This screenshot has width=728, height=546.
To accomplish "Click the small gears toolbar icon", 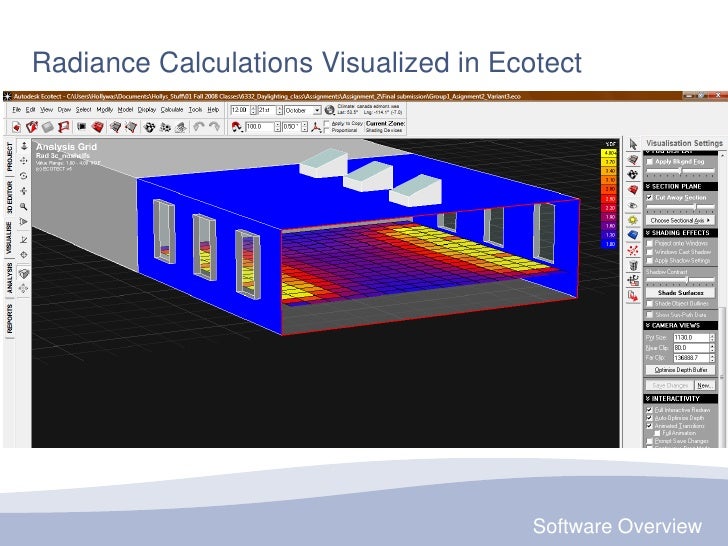I will (x=165, y=127).
